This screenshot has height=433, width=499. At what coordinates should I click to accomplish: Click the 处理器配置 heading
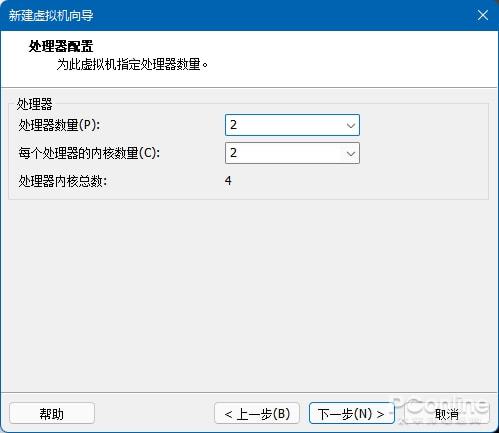click(x=61, y=46)
